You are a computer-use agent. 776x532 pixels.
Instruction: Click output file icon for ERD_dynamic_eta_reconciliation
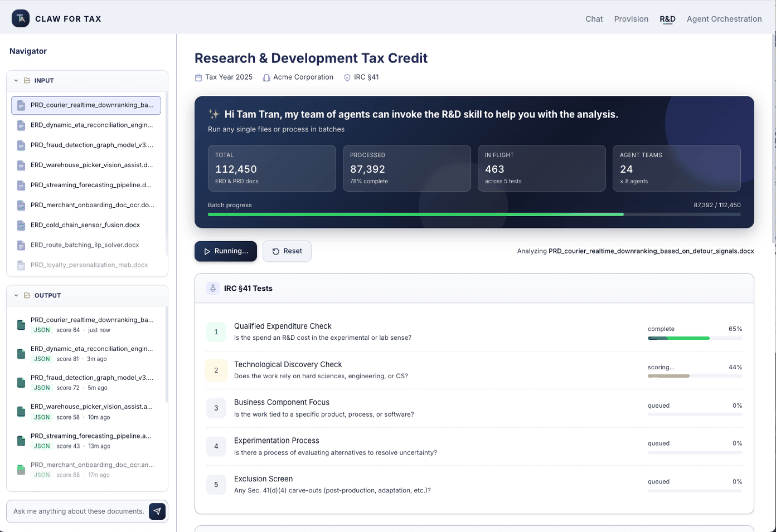21,354
